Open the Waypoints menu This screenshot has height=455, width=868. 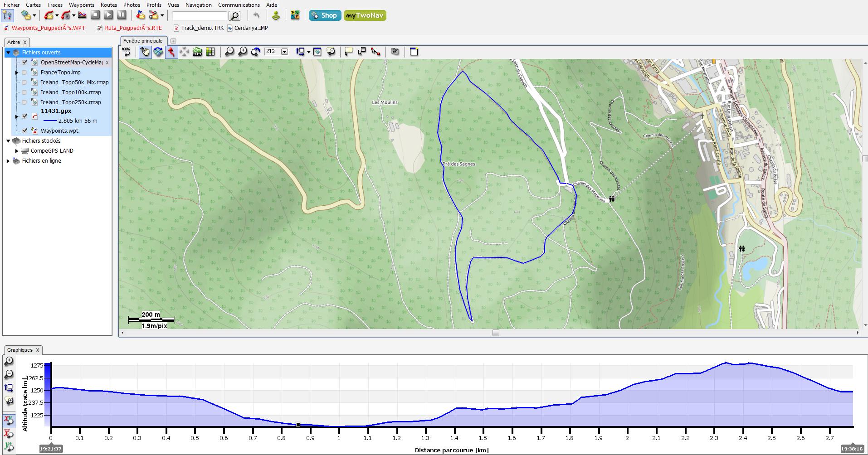(81, 5)
